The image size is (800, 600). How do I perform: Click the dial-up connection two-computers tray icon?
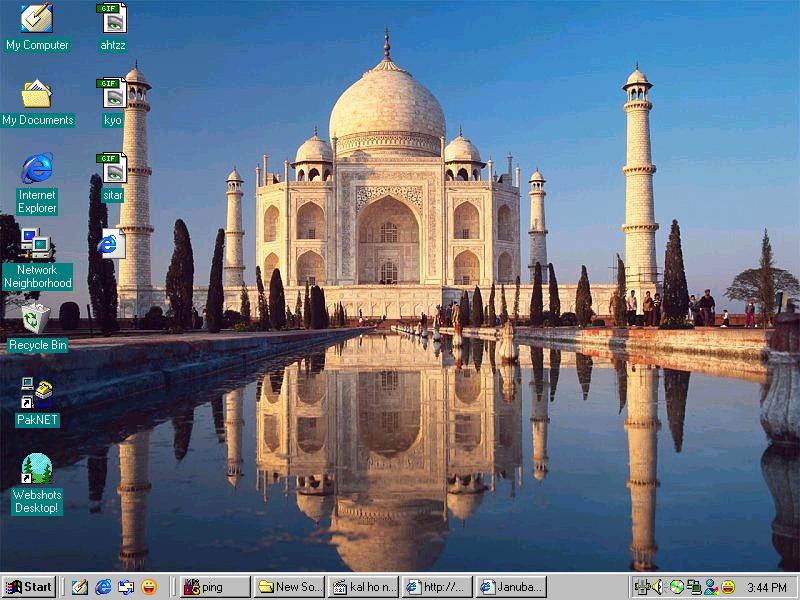click(693, 587)
